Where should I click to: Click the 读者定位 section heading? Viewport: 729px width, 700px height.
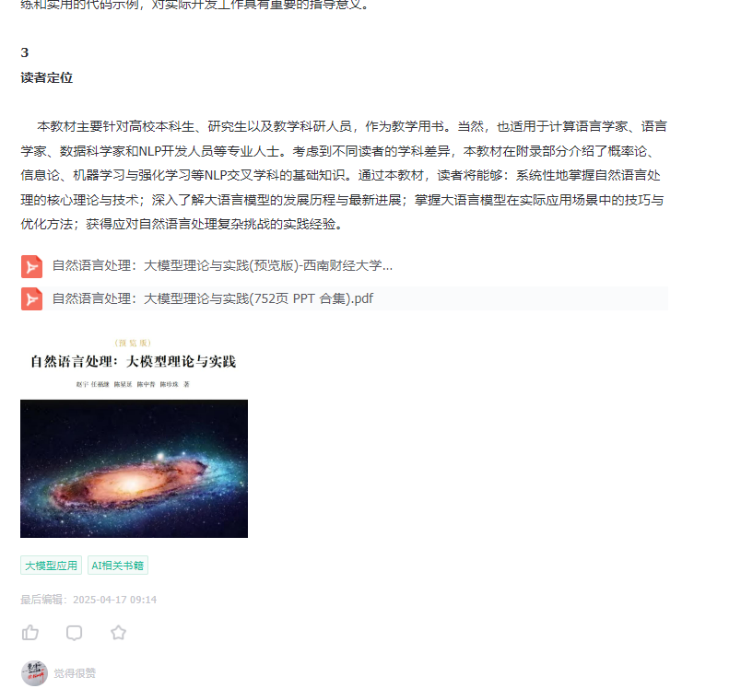coord(46,77)
